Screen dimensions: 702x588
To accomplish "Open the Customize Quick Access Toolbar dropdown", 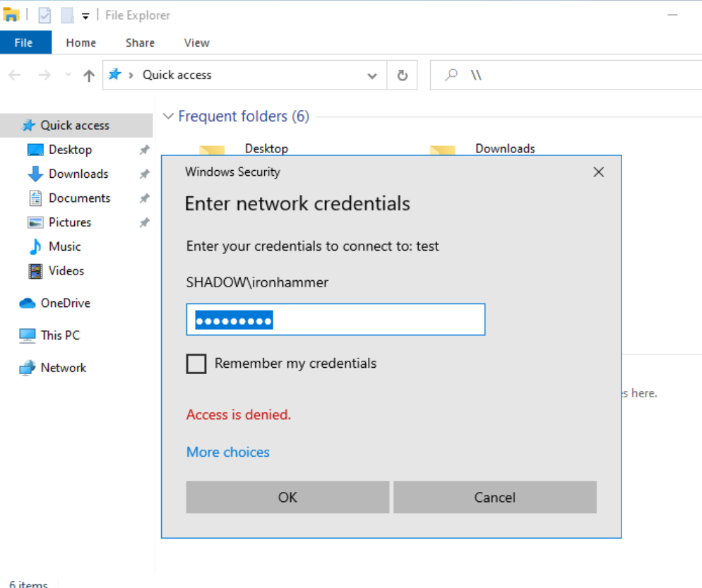I will 85,16.
